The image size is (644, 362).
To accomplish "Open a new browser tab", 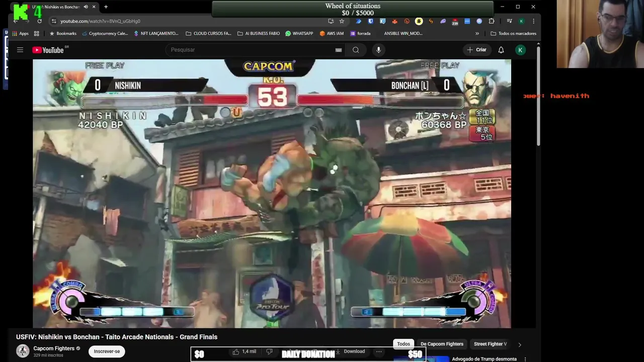I will click(x=106, y=7).
